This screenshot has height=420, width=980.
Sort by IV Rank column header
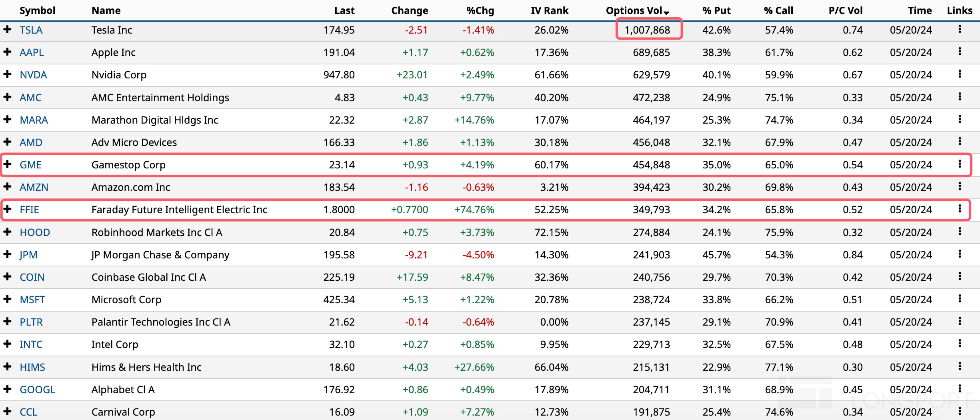(x=549, y=11)
